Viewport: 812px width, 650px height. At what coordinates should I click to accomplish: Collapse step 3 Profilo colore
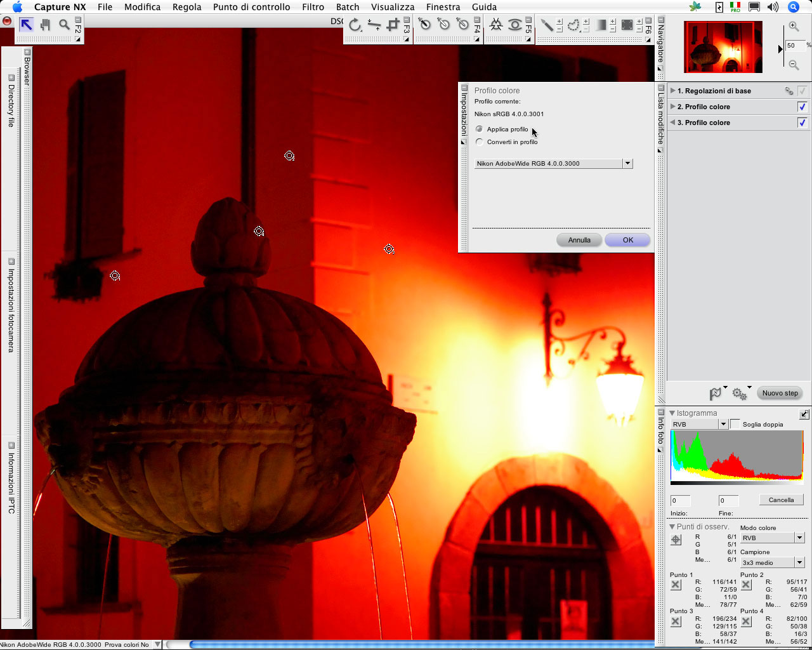point(673,123)
